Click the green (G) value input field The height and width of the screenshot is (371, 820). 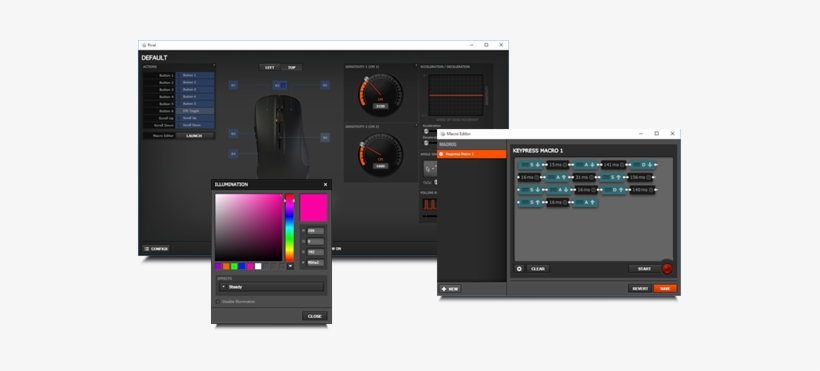[315, 241]
